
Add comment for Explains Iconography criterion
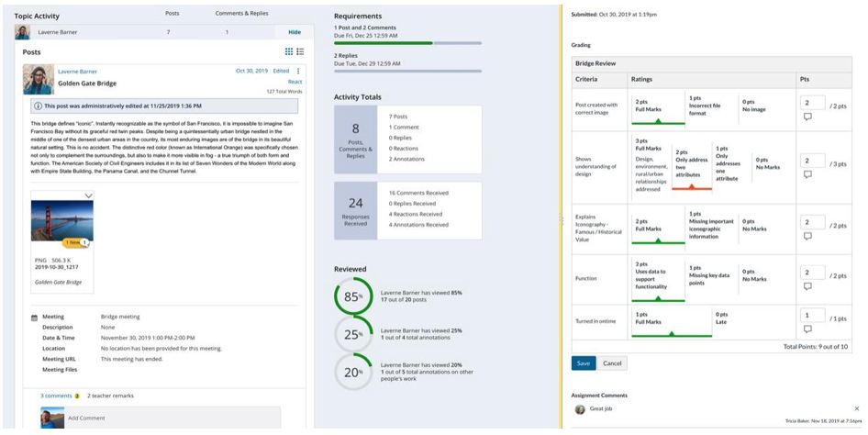807,237
